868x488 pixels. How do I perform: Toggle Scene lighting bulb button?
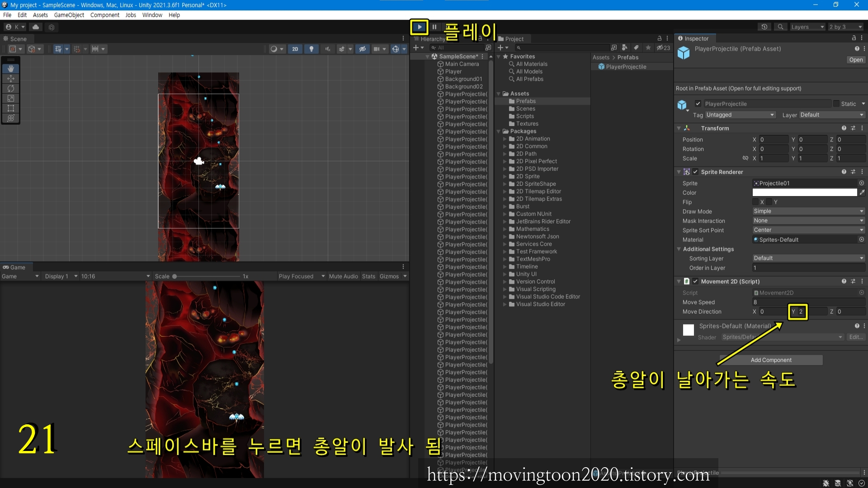click(311, 49)
